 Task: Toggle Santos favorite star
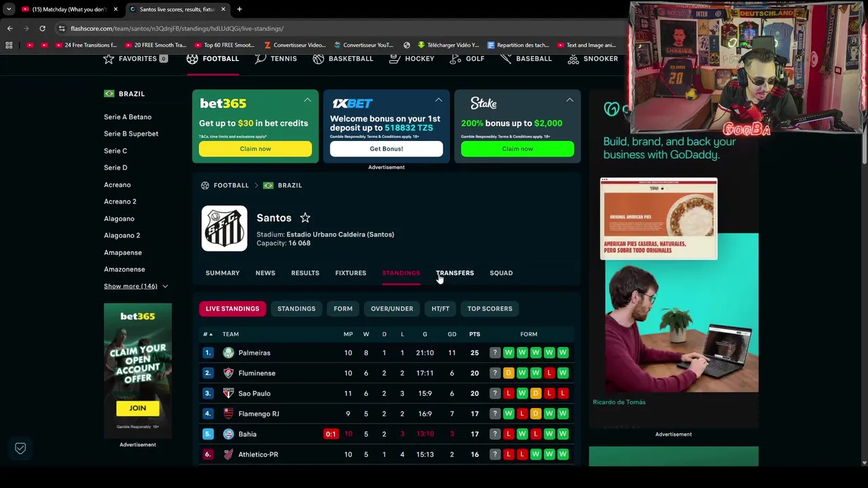pyautogui.click(x=305, y=218)
